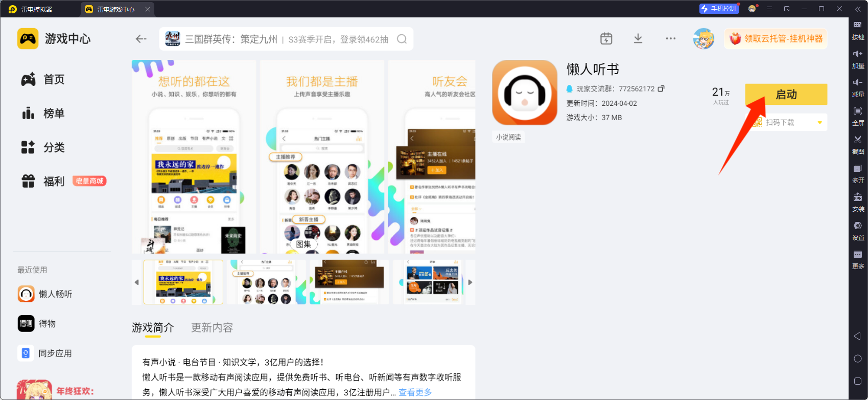Viewport: 868px width, 400px height.
Task: Switch to the 雷电模拟器 tab
Action: coord(31,9)
